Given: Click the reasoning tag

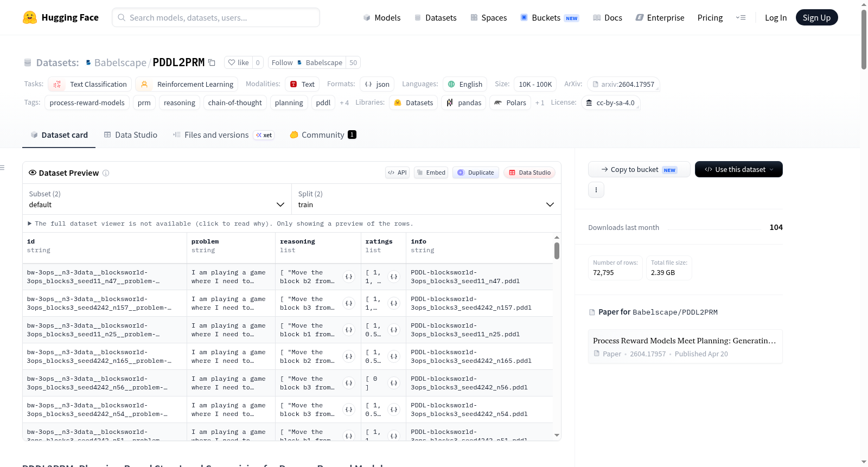Looking at the screenshot, I should (x=180, y=103).
